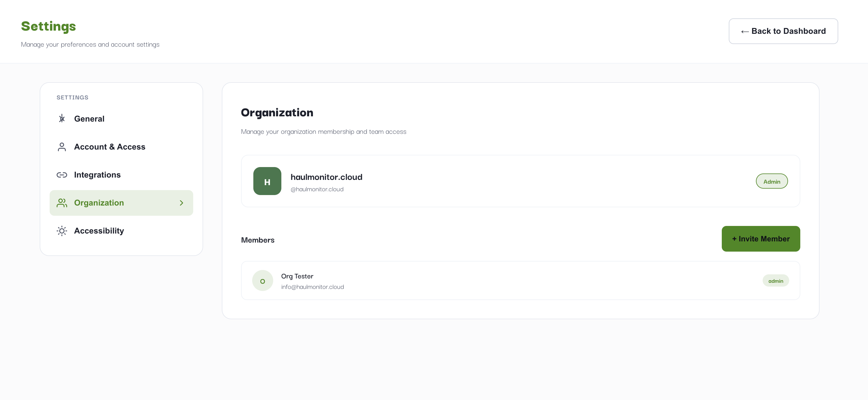
Task: Open the Account & Access settings section
Action: (x=110, y=147)
